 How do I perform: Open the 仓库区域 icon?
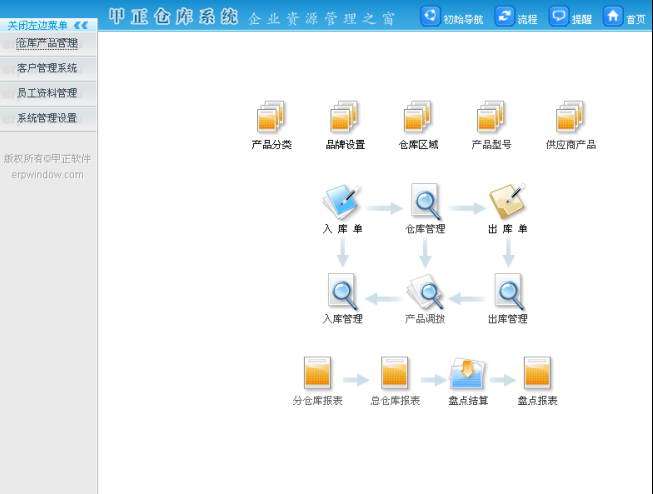[418, 117]
